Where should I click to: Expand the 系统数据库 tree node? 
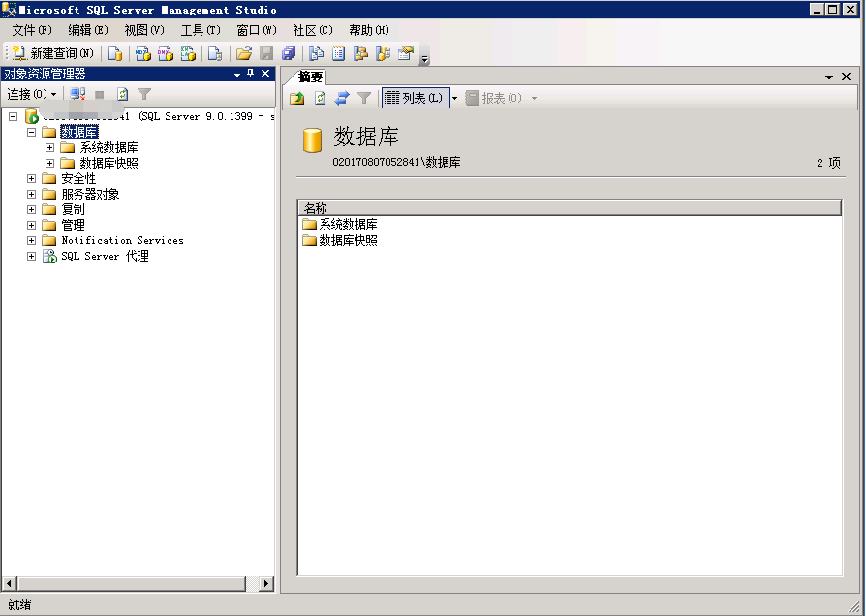click(50, 147)
